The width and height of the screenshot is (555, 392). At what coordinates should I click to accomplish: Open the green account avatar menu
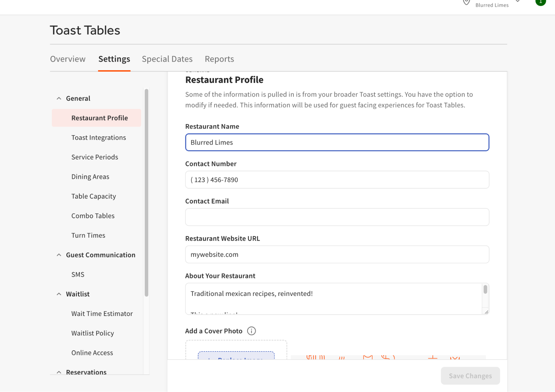(541, 2)
